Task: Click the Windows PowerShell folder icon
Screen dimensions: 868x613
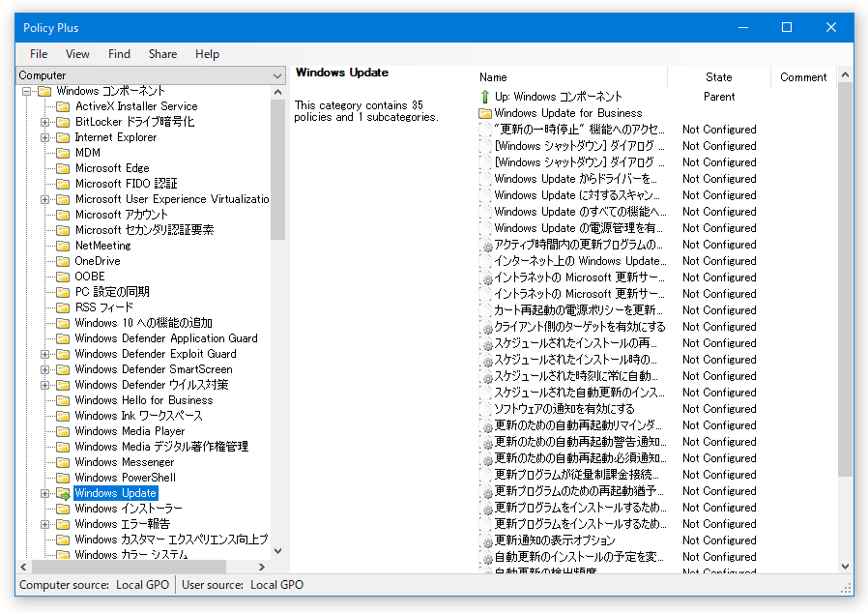Action: (63, 478)
